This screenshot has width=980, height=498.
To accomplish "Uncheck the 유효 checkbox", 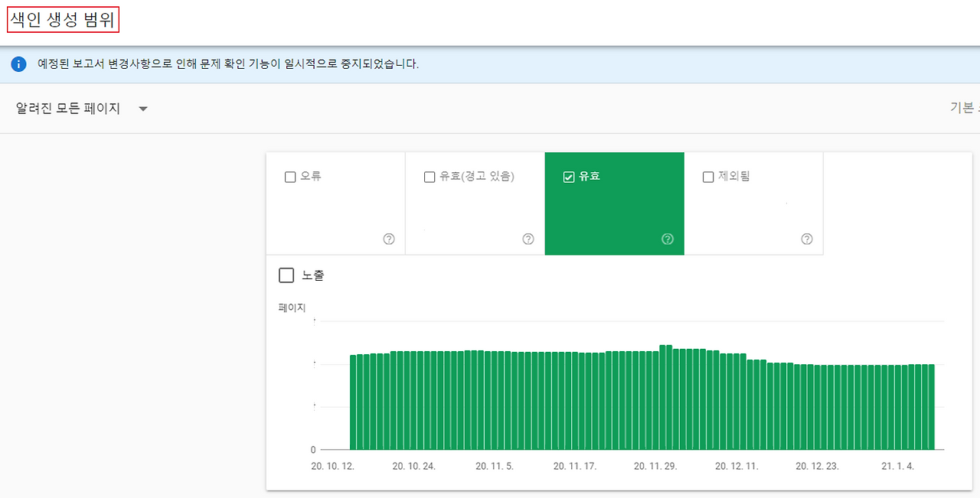I will 569,177.
